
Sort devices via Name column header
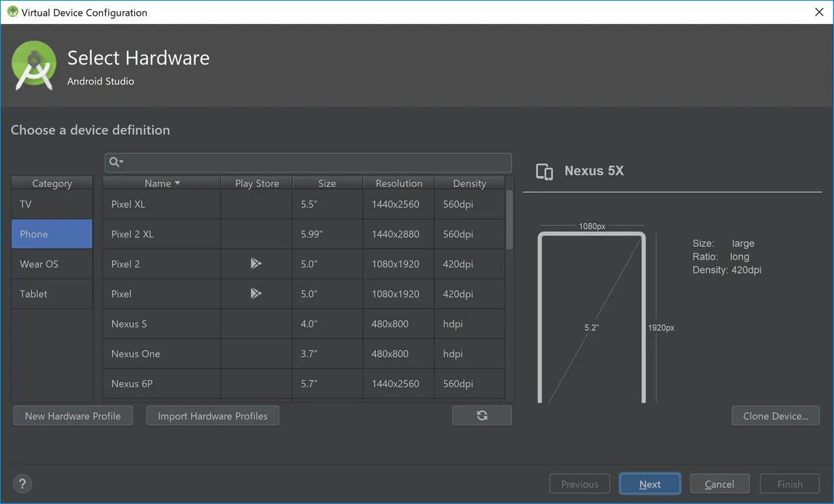point(162,183)
